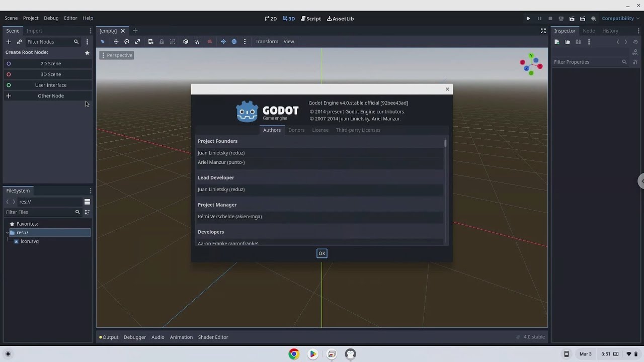Choose Other Node as root
Viewport: 644px width, 362px height.
pos(48,96)
